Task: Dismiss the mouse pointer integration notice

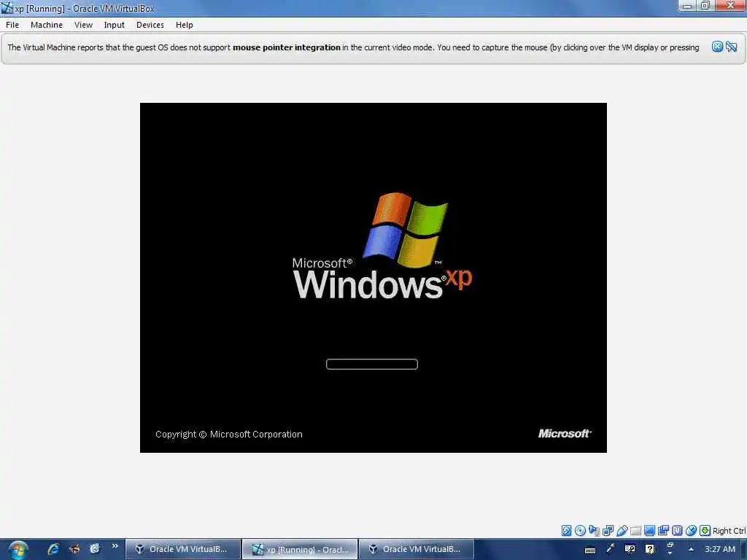Action: click(x=717, y=47)
